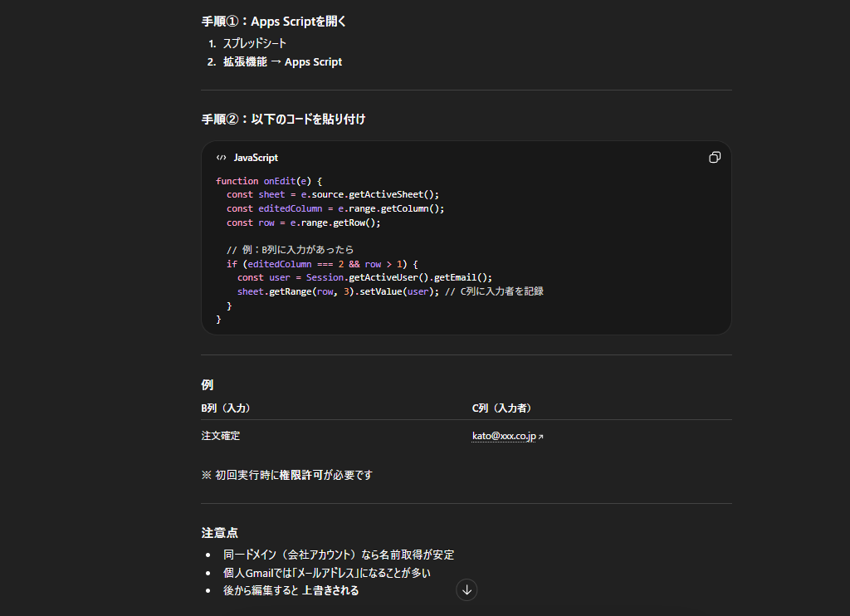Click the scroll-to-bottom arrow button
This screenshot has height=616, width=850.
tap(467, 589)
